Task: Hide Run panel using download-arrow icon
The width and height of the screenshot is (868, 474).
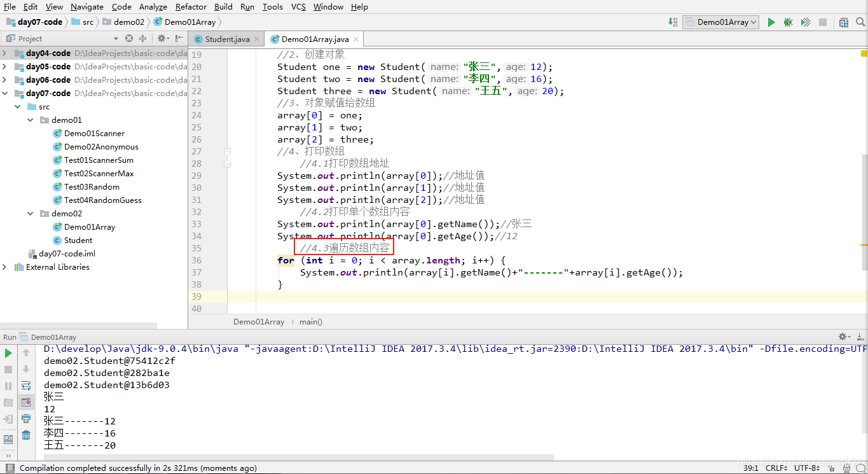Action: pos(860,337)
